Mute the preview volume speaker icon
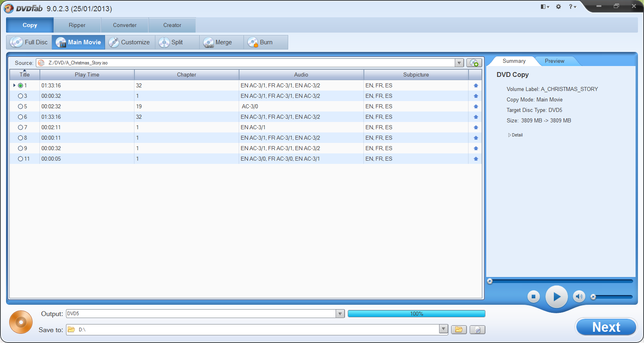 click(x=579, y=297)
